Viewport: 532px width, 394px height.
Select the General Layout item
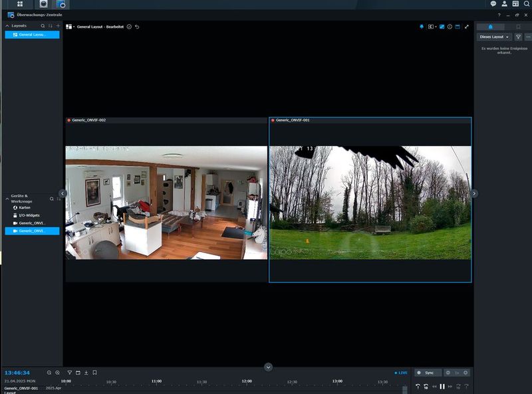[32, 35]
